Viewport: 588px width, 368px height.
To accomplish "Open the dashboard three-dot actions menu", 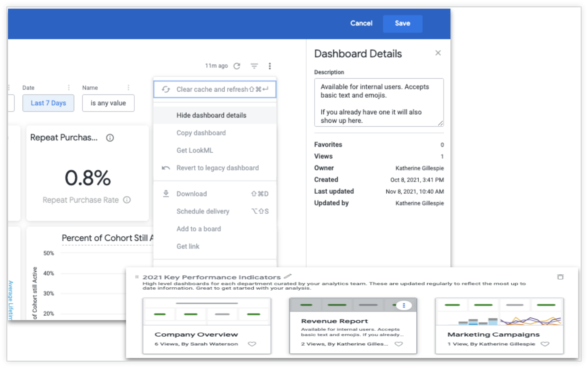I will click(x=270, y=66).
